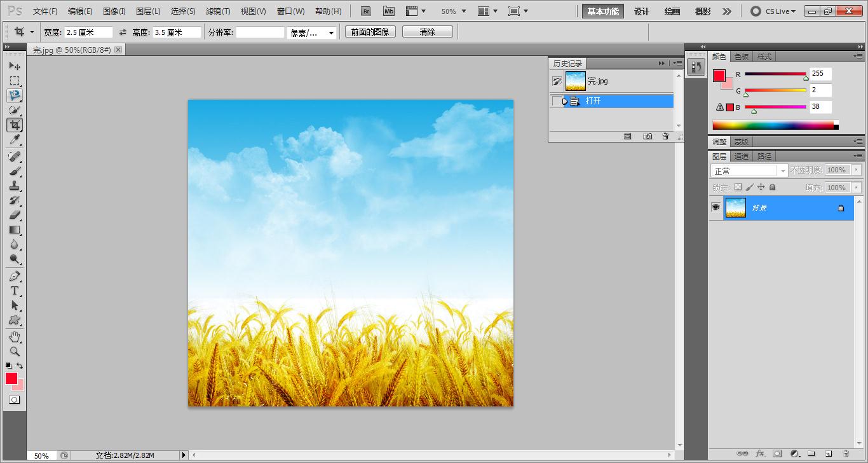Set history brush source for 打开 state
868x463 pixels.
557,101
